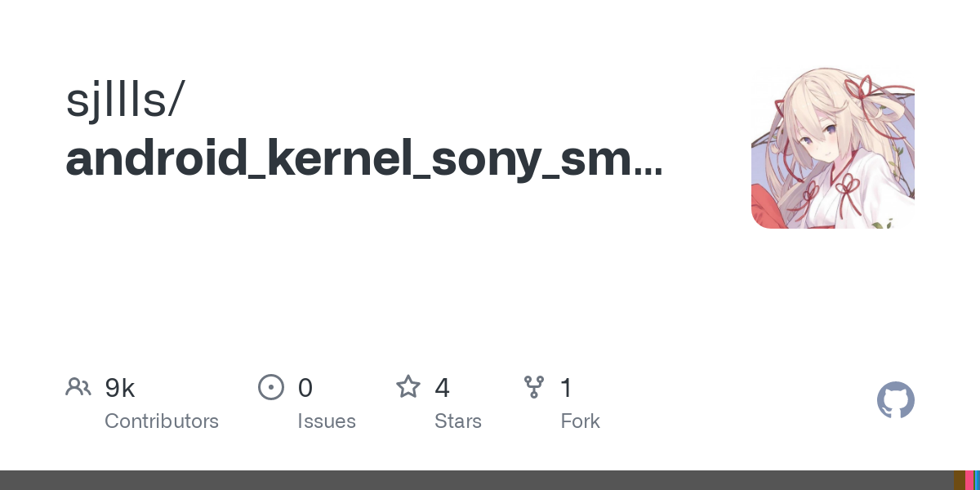Click the dark gray language bar segment
Screen dimensions: 980x490
click(x=474, y=480)
